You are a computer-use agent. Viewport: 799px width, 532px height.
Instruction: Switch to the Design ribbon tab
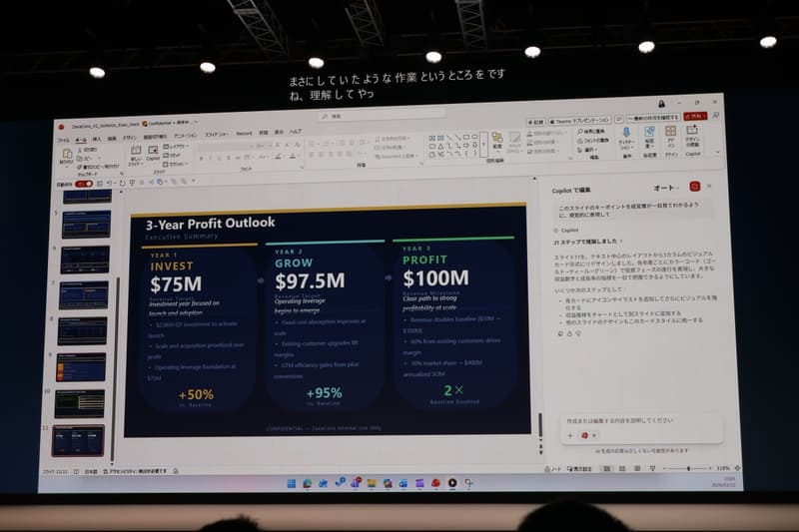click(130, 138)
